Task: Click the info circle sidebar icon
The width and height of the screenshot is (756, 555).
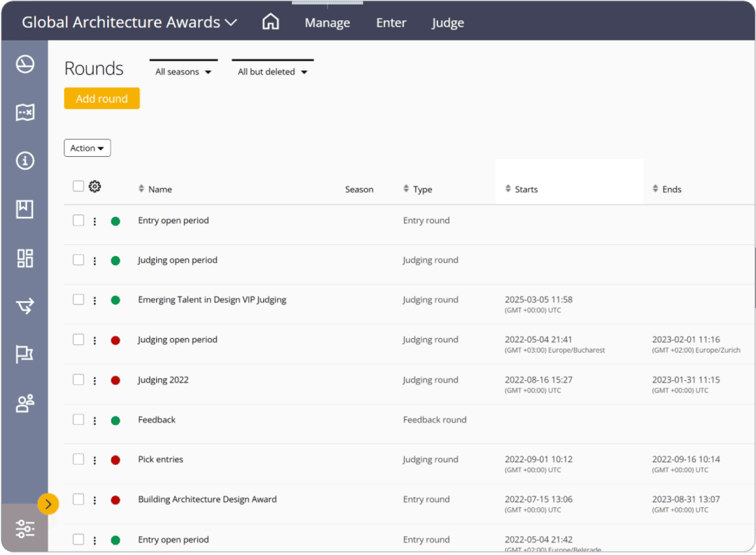Action: (25, 161)
